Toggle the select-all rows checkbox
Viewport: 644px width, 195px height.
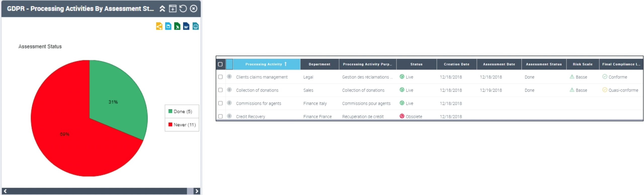[x=220, y=64]
